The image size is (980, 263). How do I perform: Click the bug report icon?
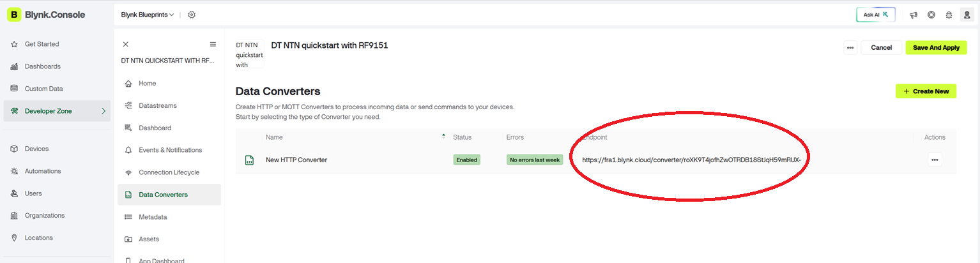click(x=949, y=15)
